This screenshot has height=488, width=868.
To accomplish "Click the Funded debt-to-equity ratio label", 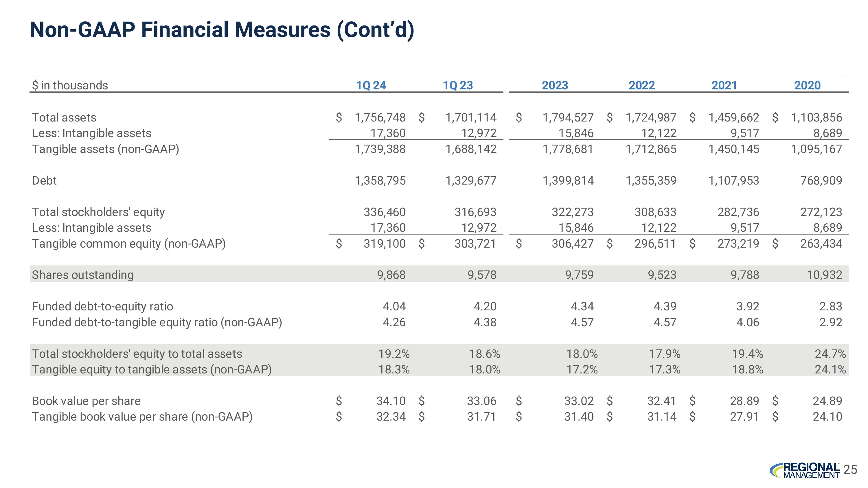I will coord(102,306).
